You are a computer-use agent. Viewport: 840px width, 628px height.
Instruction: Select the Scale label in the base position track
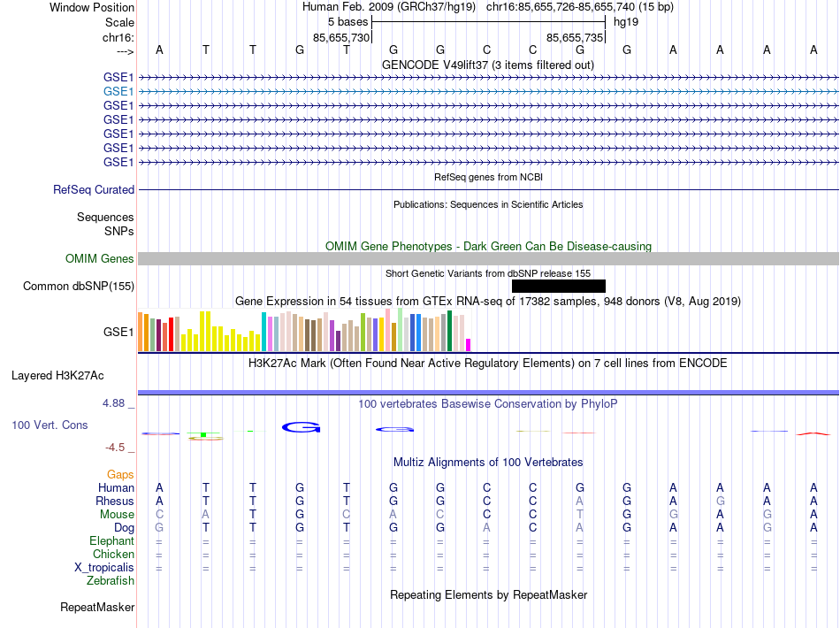tap(119, 22)
